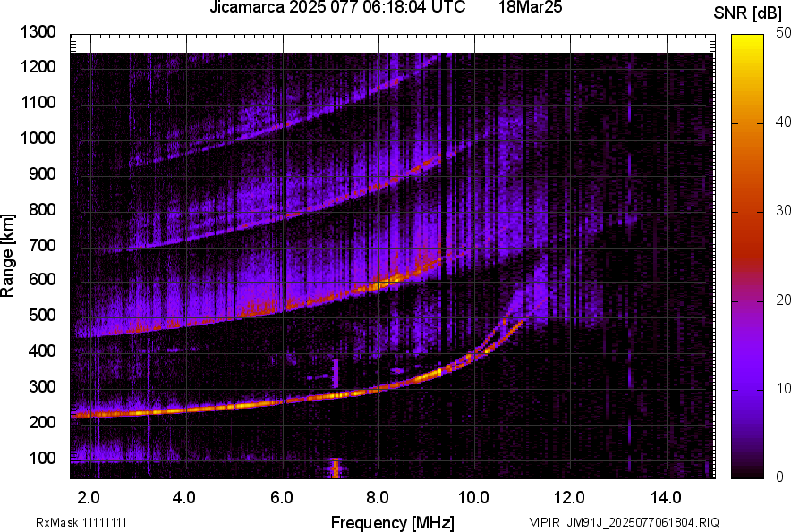Click frequency tick label '6.0'

click(282, 498)
